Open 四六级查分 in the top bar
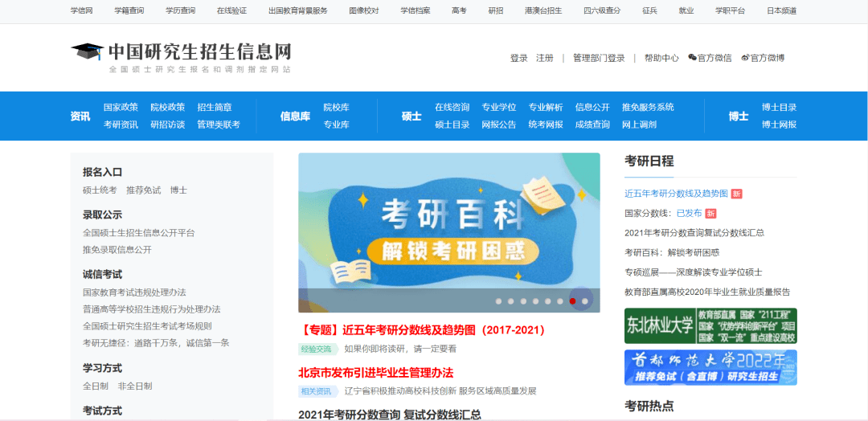This screenshot has height=421, width=868. (x=602, y=10)
